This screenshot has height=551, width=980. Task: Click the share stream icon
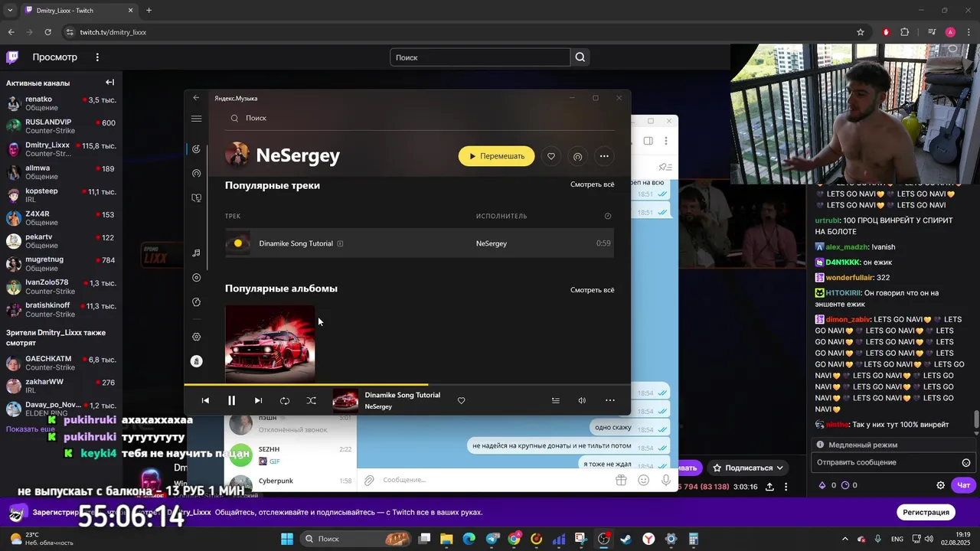coord(769,487)
